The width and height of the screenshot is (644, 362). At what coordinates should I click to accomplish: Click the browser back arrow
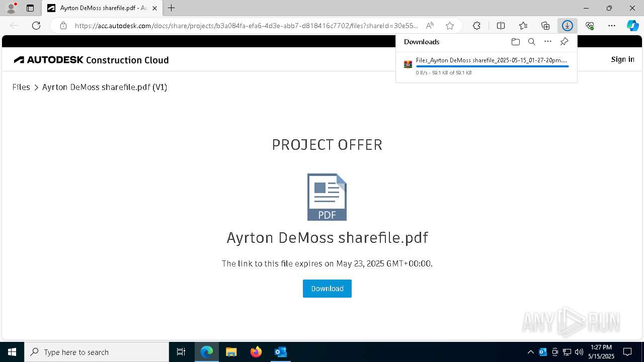(x=14, y=26)
